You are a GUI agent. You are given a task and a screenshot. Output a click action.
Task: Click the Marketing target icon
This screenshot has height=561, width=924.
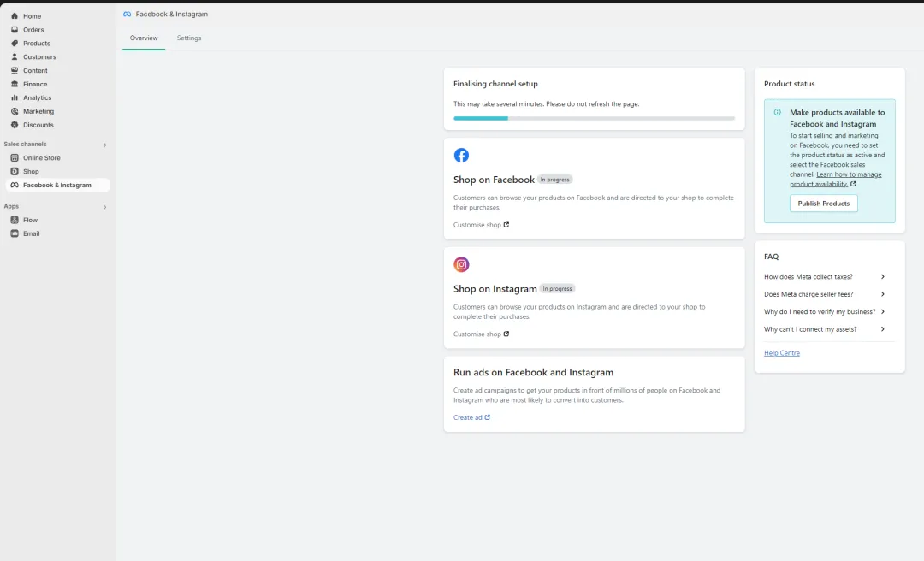(x=15, y=111)
